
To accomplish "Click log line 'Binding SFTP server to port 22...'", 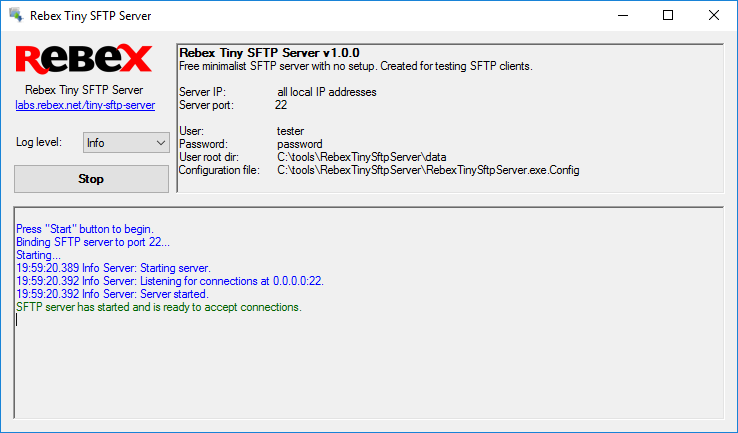I will tap(93, 242).
